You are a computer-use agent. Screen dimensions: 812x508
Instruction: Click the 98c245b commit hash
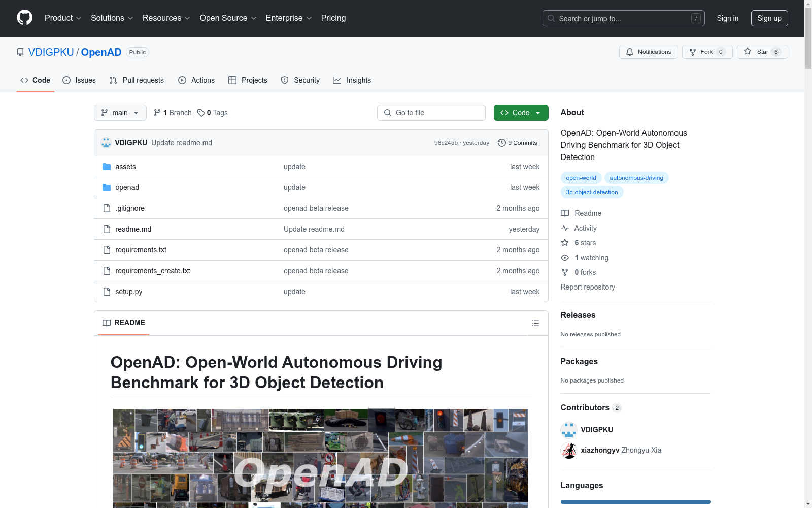click(x=446, y=143)
